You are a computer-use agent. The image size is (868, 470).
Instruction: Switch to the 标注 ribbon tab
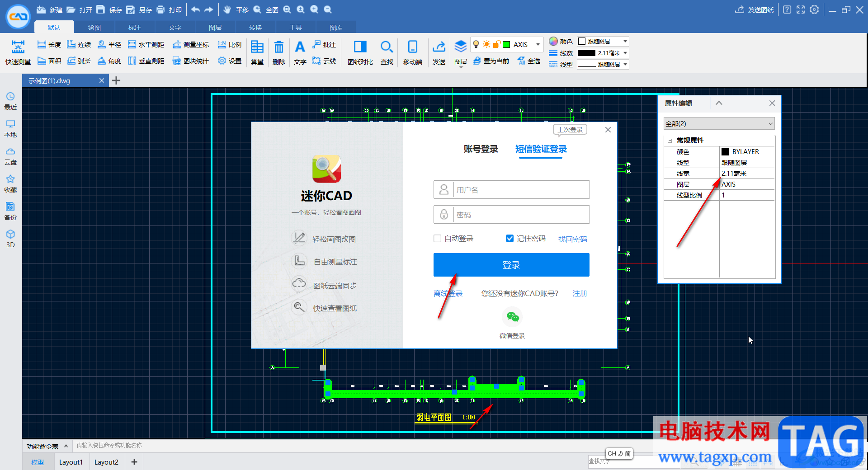[135, 28]
